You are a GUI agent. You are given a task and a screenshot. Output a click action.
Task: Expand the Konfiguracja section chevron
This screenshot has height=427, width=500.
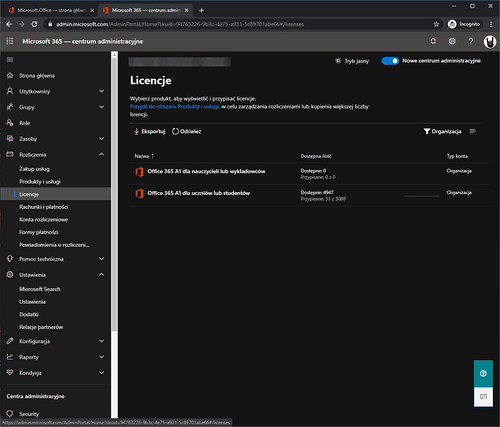(x=102, y=341)
